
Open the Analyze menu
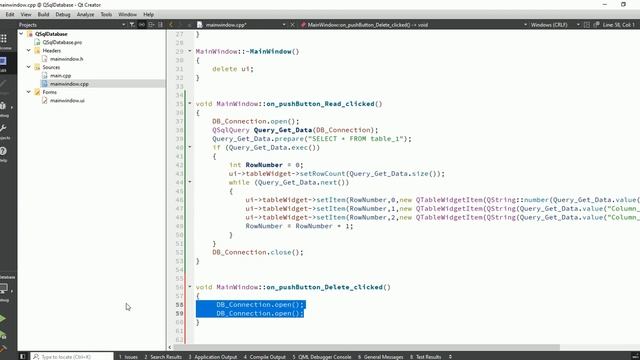pyautogui.click(x=85, y=14)
